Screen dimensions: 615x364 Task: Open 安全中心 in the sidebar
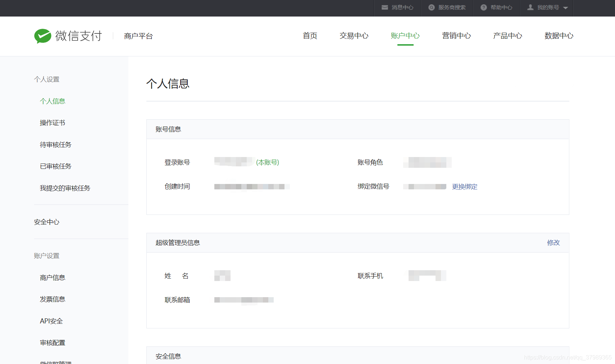coord(47,222)
